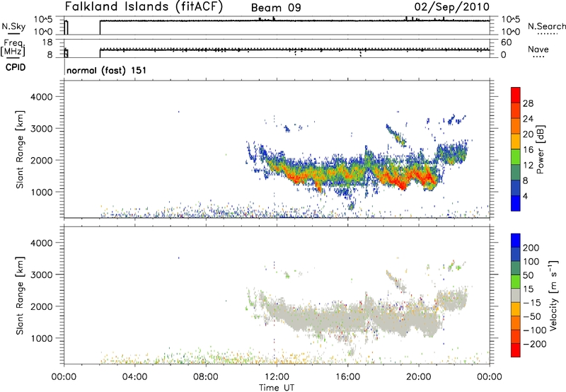The width and height of the screenshot is (566, 392).
Task: Click the 'Falkland Islands (fitACF)' title
Action: tap(144, 7)
